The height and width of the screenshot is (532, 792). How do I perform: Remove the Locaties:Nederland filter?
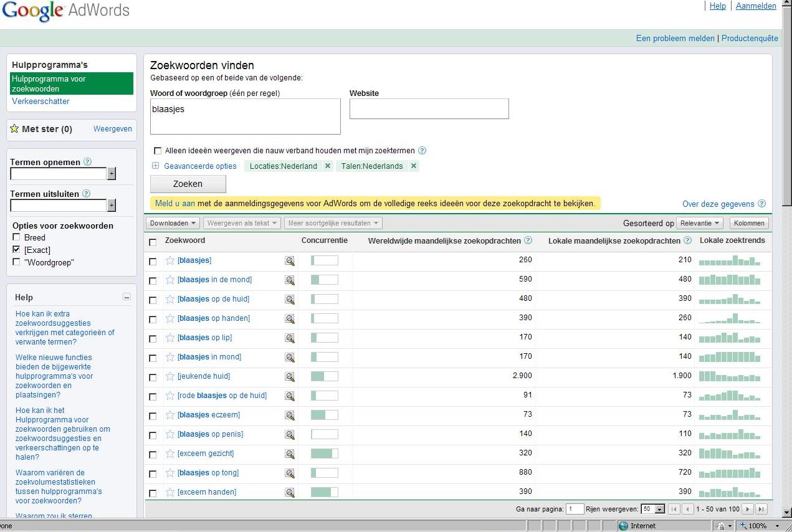328,166
